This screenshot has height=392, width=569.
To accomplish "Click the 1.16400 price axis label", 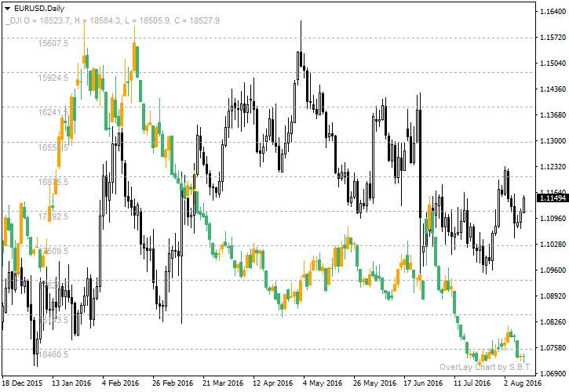I will point(553,12).
